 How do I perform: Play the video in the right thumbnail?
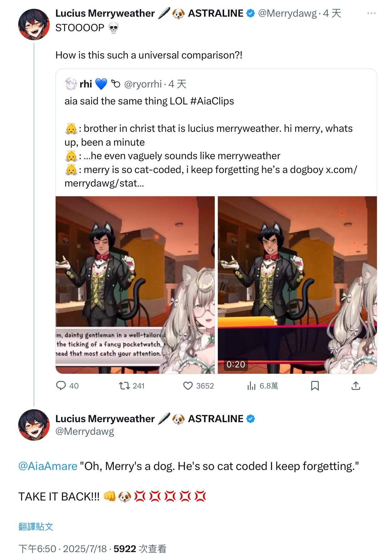pos(297,285)
